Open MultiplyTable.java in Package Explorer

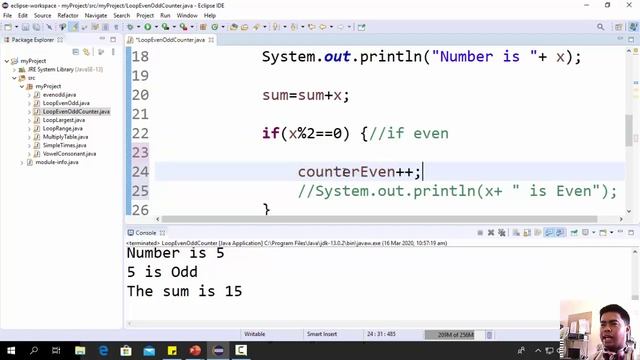pyautogui.click(x=65, y=137)
